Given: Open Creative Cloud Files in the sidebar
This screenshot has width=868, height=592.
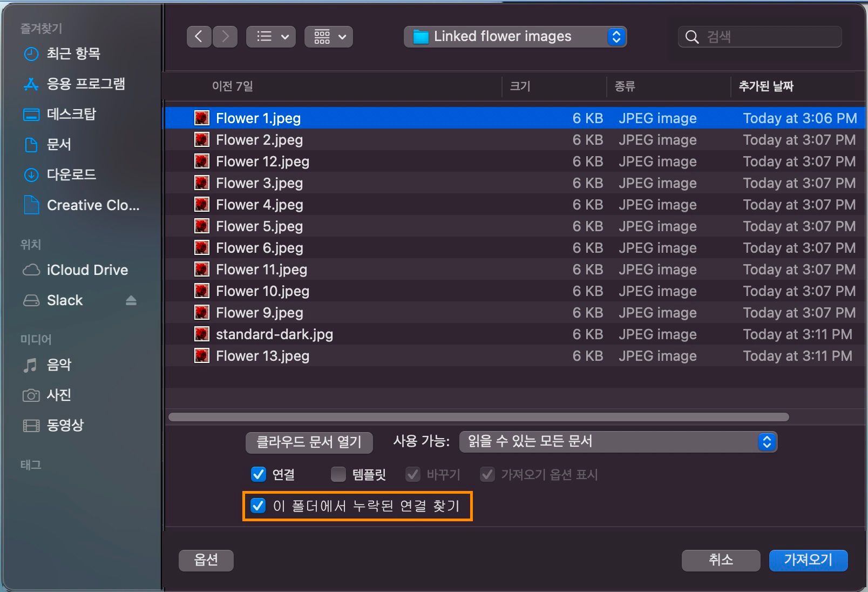Looking at the screenshot, I should coord(81,205).
